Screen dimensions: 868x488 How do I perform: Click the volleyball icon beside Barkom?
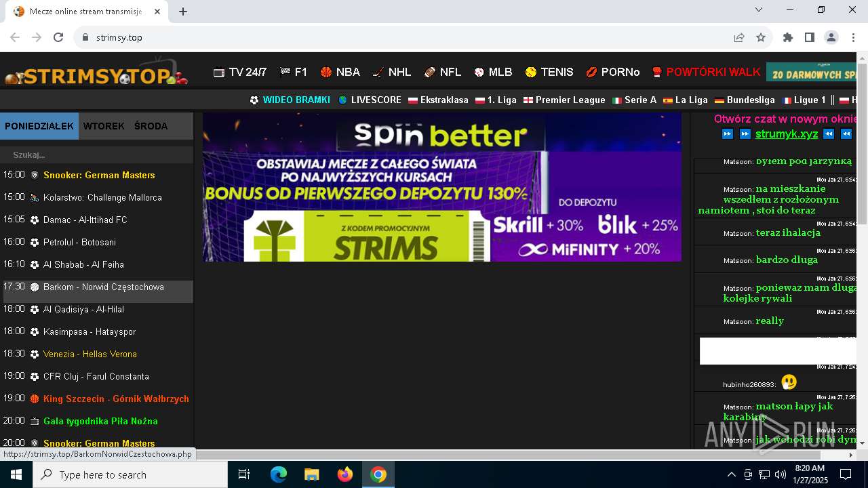coord(35,287)
